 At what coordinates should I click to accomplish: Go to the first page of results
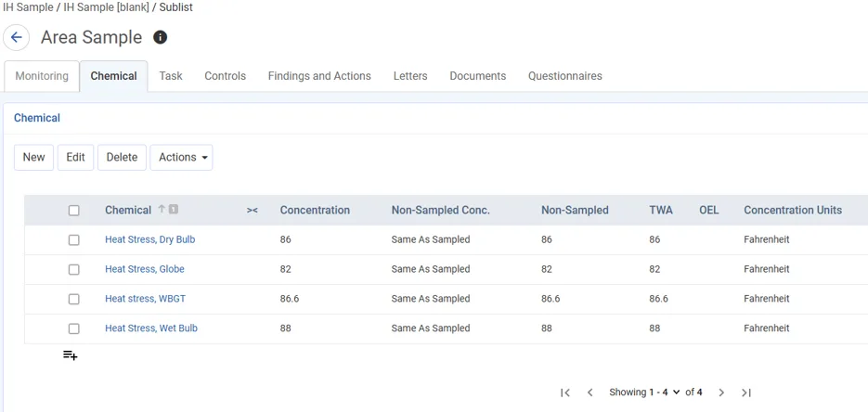[x=564, y=393]
